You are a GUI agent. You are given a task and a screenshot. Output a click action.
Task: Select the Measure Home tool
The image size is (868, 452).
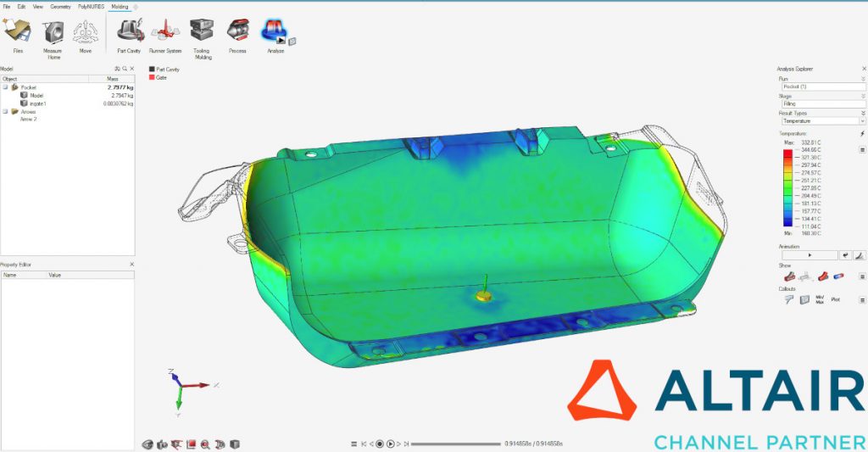coord(53,32)
